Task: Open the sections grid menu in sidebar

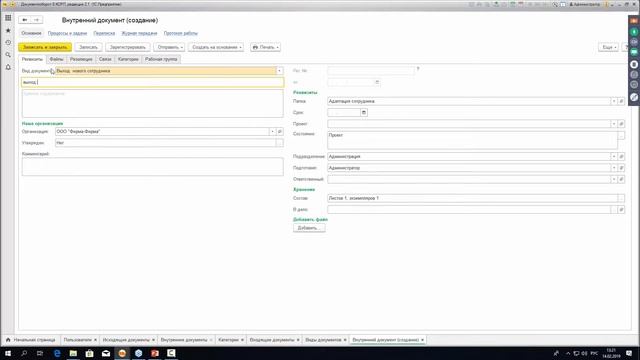Action: point(8,18)
